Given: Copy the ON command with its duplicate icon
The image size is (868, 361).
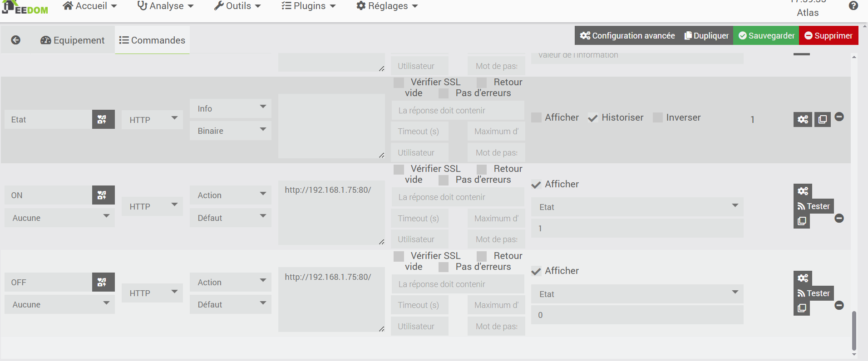Looking at the screenshot, I should click(x=802, y=221).
